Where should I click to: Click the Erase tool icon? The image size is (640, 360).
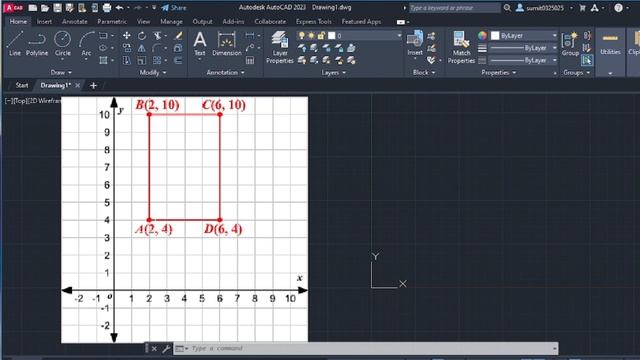pos(178,36)
